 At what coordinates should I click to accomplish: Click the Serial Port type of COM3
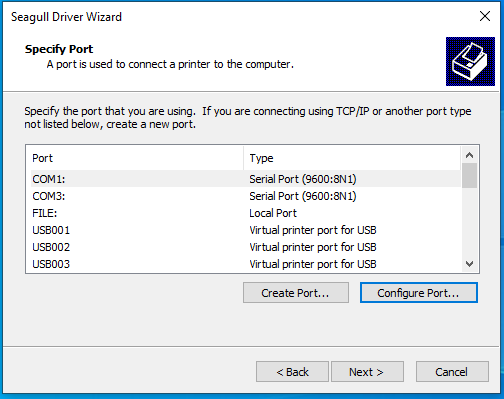click(303, 196)
